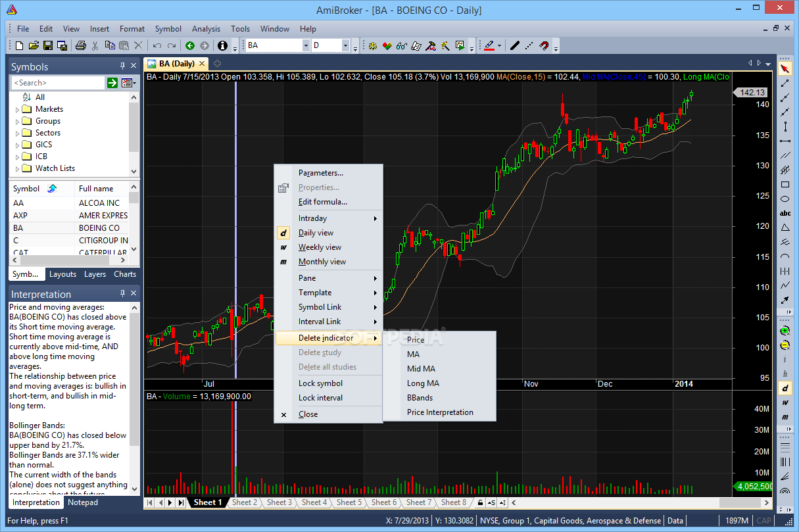
Task: Click the Save floppy disk icon
Action: [x=47, y=45]
